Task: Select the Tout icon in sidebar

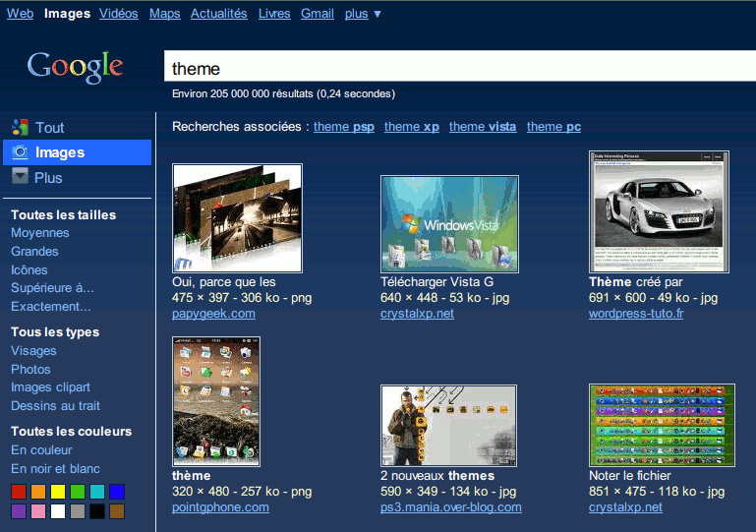Action: (x=20, y=127)
